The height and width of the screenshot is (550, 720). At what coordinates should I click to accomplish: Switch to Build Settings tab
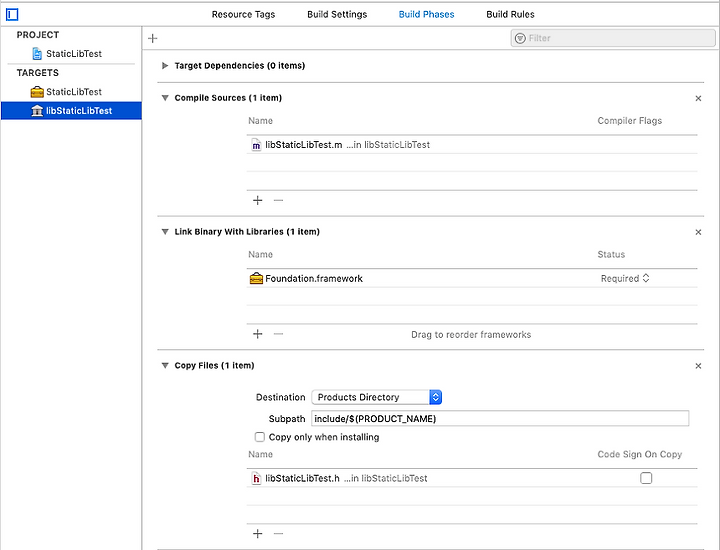point(337,14)
